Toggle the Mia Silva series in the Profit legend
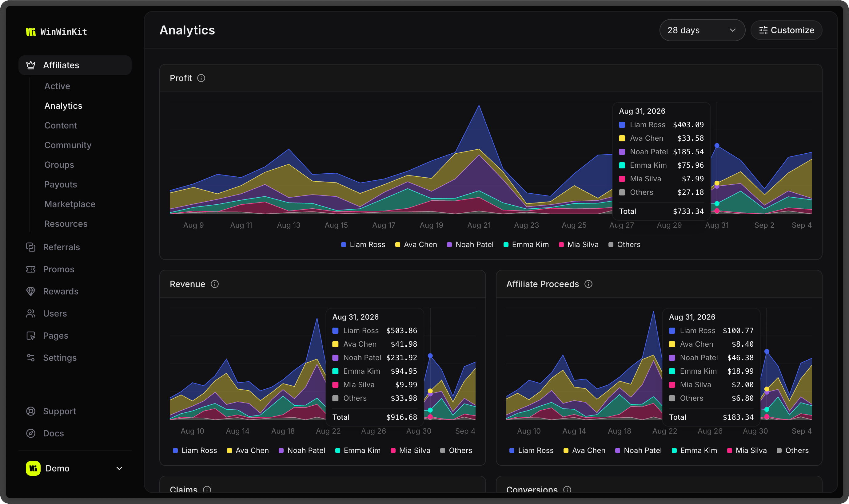This screenshot has width=849, height=504. (x=579, y=245)
